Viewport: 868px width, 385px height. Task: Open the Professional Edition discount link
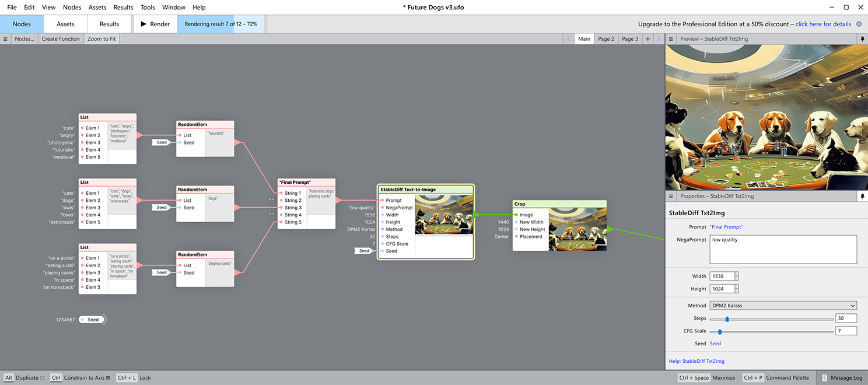pos(822,24)
